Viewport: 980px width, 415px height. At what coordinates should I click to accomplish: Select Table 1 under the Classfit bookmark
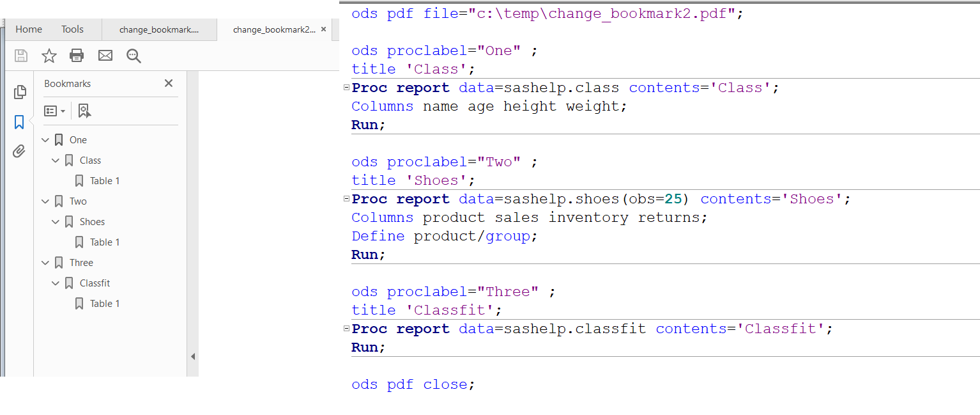point(104,303)
